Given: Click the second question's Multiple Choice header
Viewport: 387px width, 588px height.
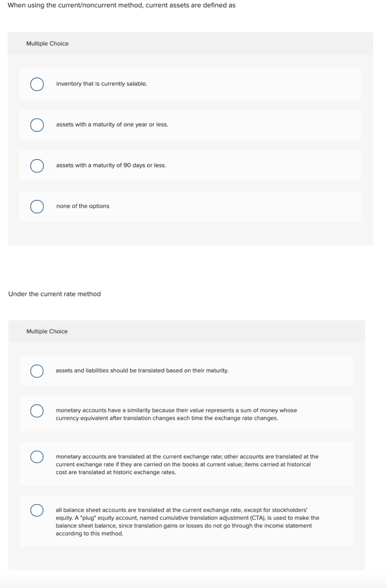Looking at the screenshot, I should click(x=47, y=331).
